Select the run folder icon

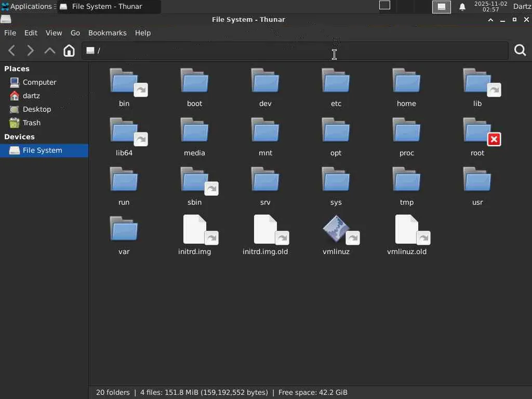click(124, 179)
